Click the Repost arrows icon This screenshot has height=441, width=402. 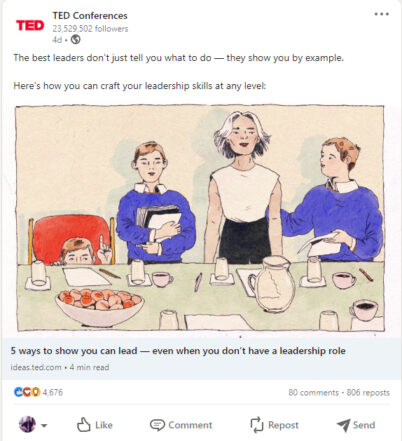(x=257, y=425)
